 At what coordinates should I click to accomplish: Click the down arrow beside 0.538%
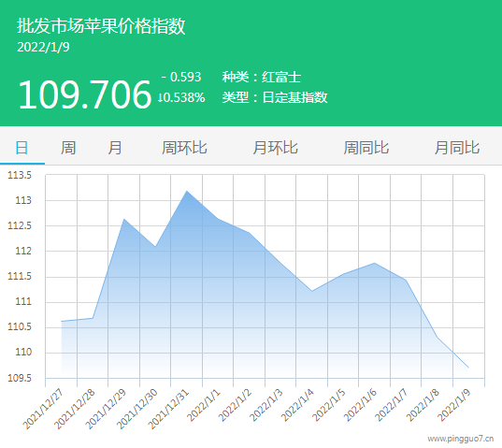(160, 97)
